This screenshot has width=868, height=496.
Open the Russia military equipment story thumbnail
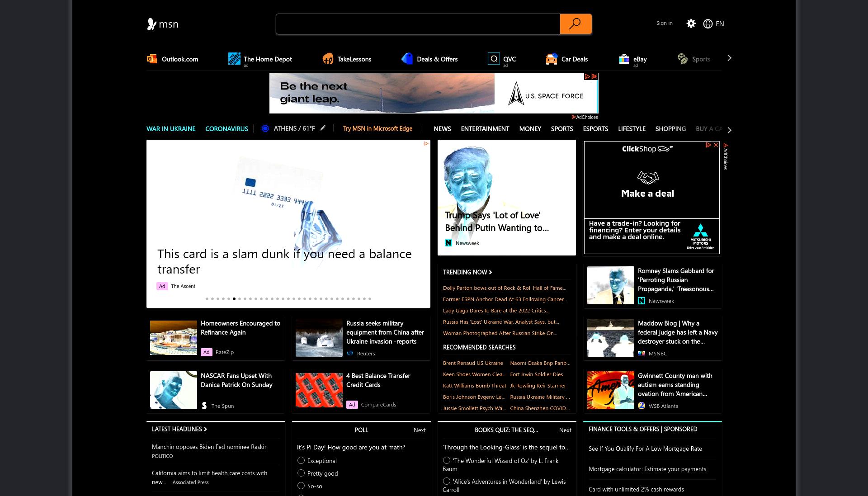pos(319,338)
